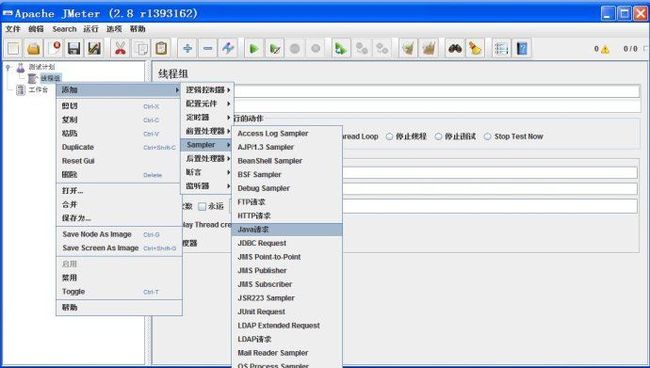Click the double broom Clear All icon

(x=428, y=49)
